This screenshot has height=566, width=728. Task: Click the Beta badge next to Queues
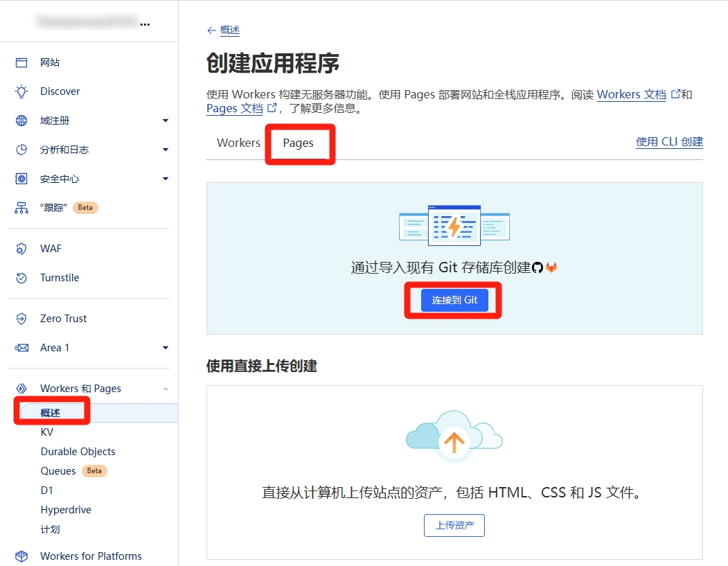pyautogui.click(x=94, y=471)
